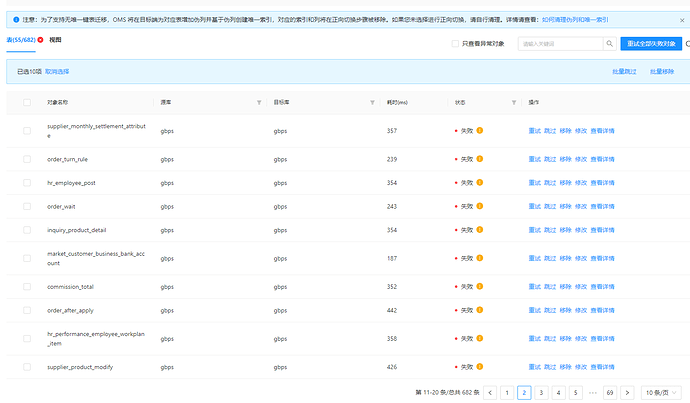Click 移除 for hr_performance_employee_workplan_item
The image size is (690, 403).
click(565, 339)
